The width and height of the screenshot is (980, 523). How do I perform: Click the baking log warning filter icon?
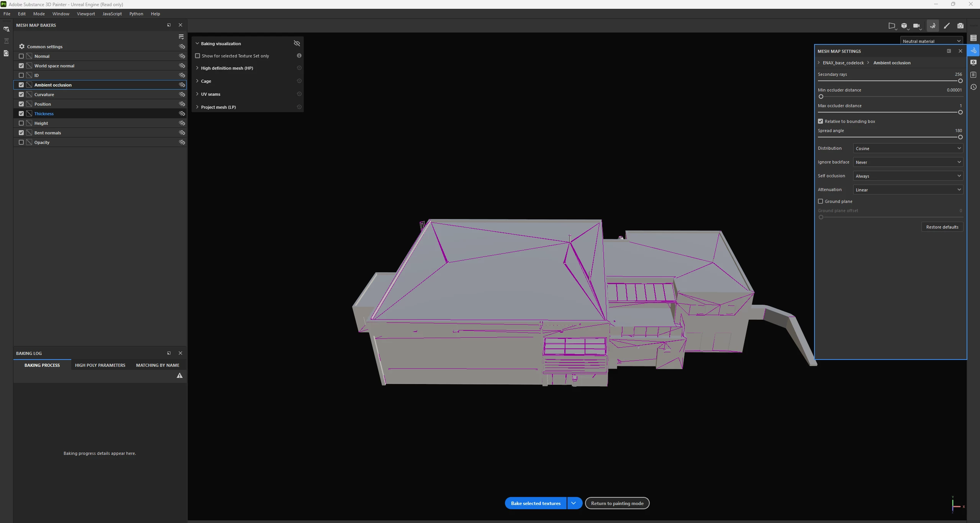(179, 376)
